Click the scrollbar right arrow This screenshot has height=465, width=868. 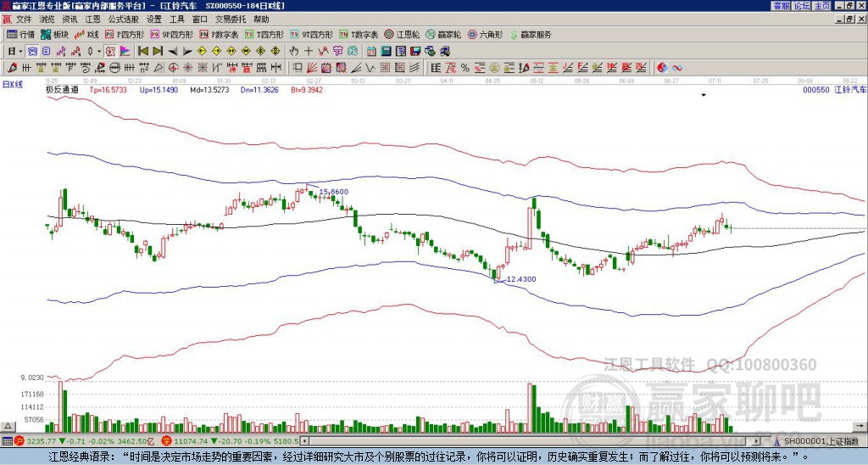click(757, 441)
